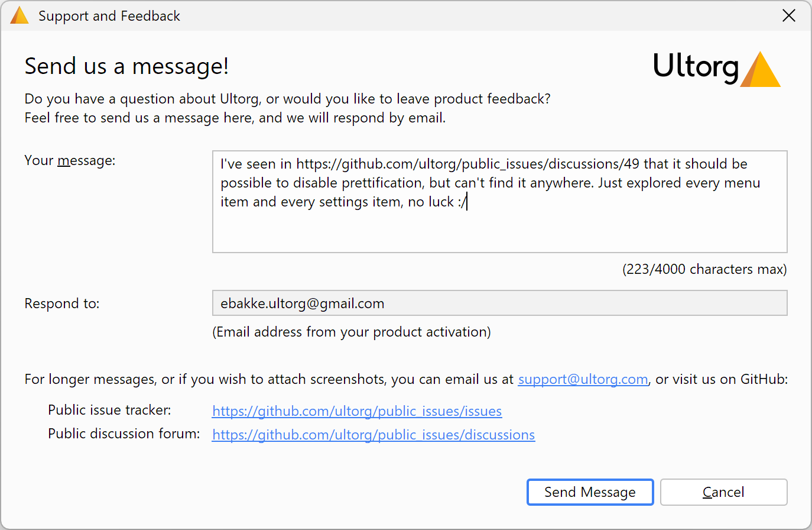Image resolution: width=812 pixels, height=530 pixels.
Task: Focus the Your message text area
Action: [499, 202]
